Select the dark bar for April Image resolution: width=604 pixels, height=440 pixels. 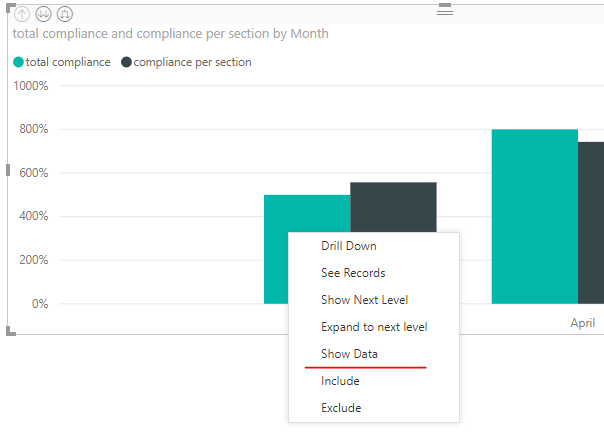coord(591,223)
